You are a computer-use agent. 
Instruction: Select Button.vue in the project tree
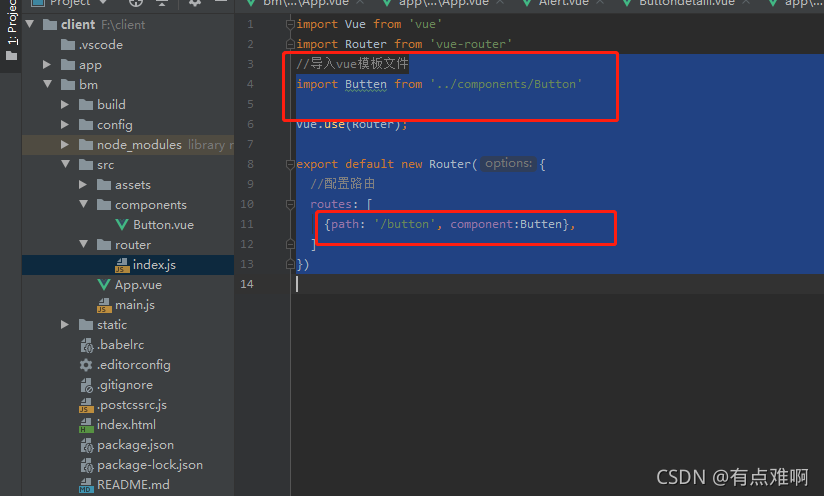coord(163,225)
